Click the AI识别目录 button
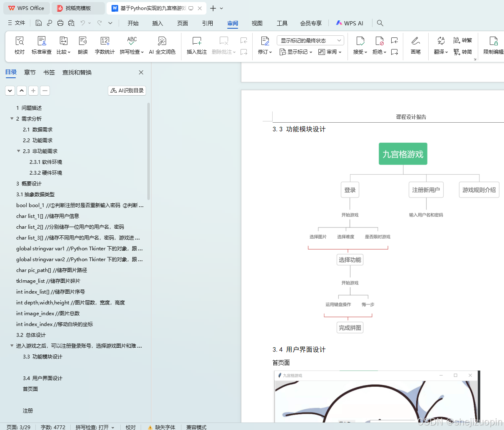 coord(127,90)
